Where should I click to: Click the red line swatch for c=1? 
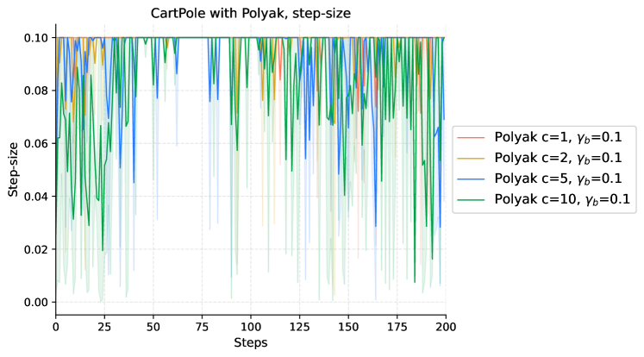[471, 138]
